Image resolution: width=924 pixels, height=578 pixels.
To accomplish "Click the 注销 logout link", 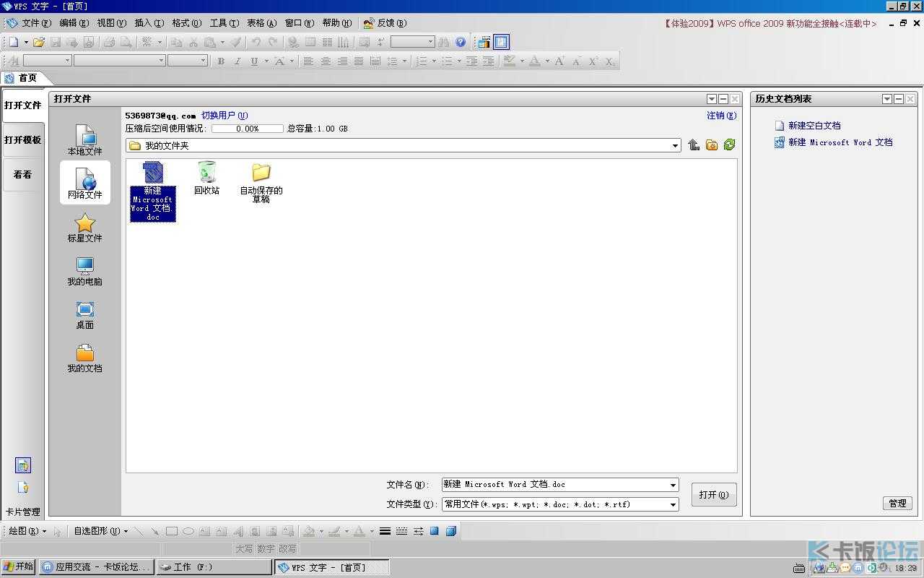I will 722,116.
